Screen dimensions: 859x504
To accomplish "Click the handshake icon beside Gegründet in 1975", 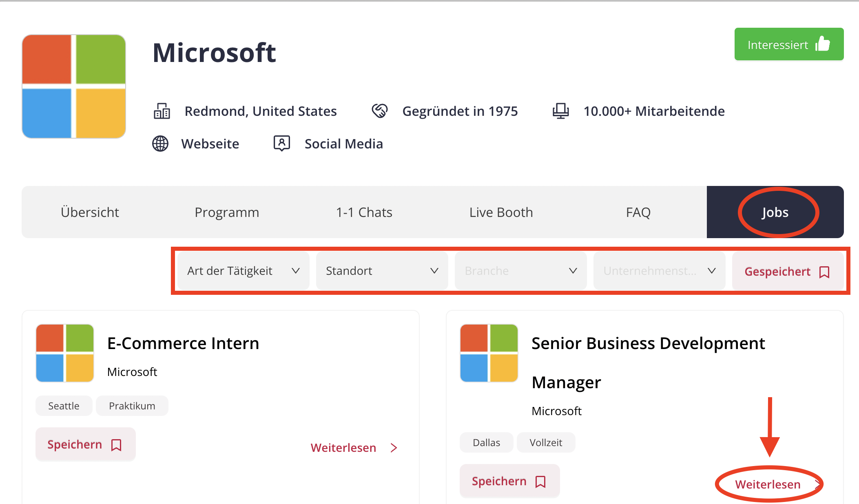I will [x=380, y=111].
